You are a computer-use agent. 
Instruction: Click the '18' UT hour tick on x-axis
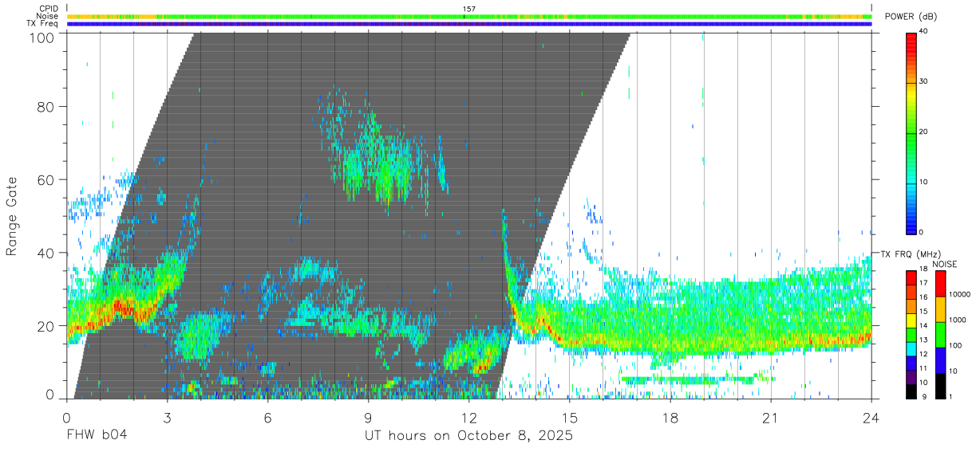click(670, 417)
